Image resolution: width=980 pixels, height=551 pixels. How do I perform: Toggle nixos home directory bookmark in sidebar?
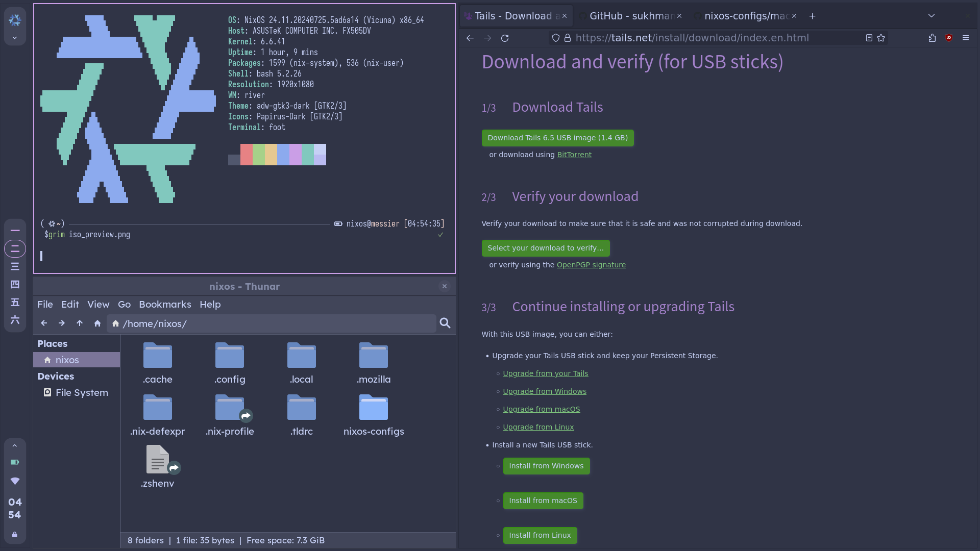(x=67, y=360)
